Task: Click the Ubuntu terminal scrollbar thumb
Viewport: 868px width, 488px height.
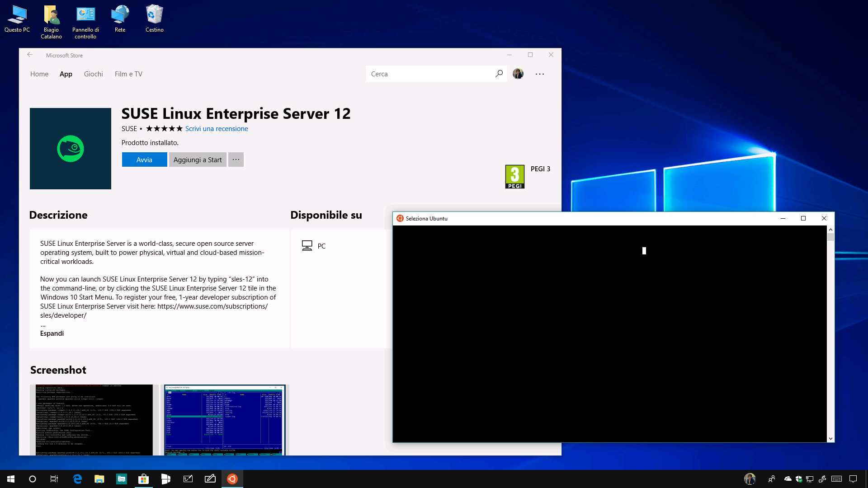Action: pyautogui.click(x=830, y=237)
